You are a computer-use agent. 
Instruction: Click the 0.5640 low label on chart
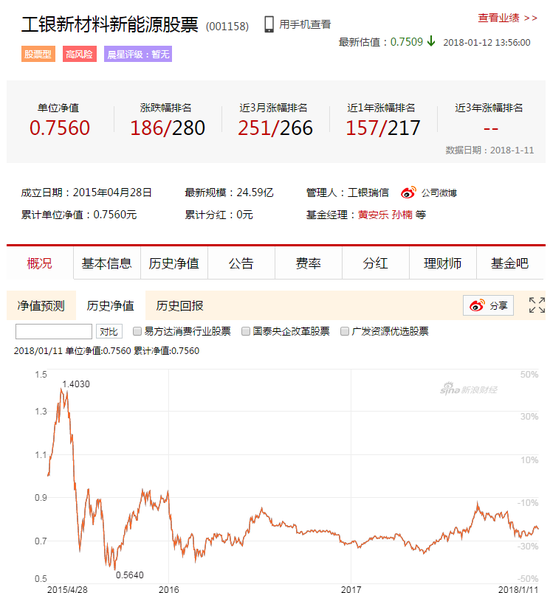click(130, 575)
